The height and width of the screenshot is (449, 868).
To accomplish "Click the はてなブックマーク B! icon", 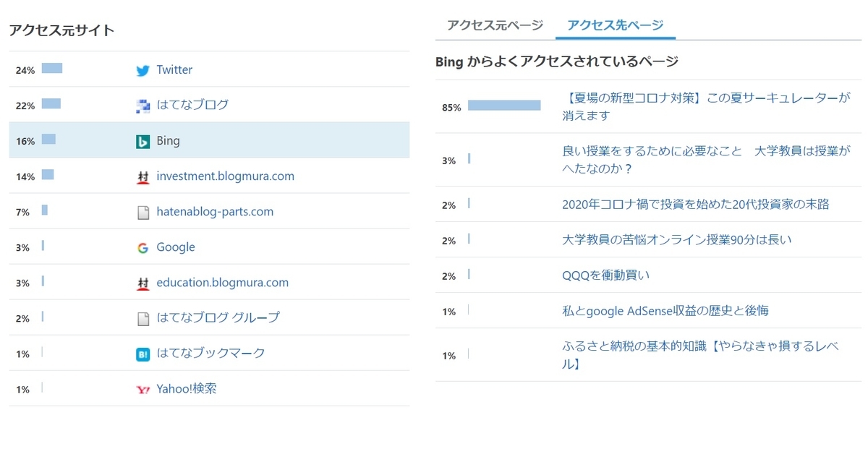I will pyautogui.click(x=142, y=354).
